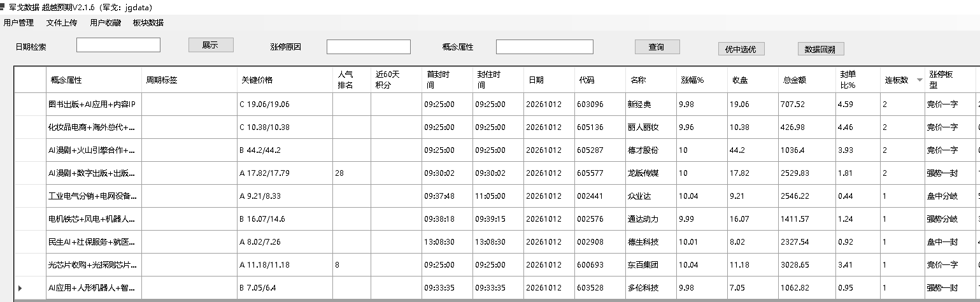Sort by the 近60天积分 column header
The image size is (980, 302).
click(396, 80)
